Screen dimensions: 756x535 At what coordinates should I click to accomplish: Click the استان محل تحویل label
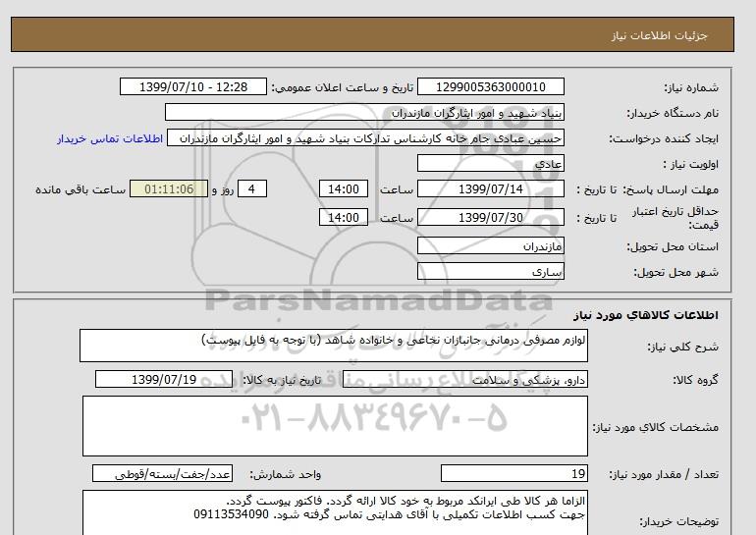(x=673, y=246)
